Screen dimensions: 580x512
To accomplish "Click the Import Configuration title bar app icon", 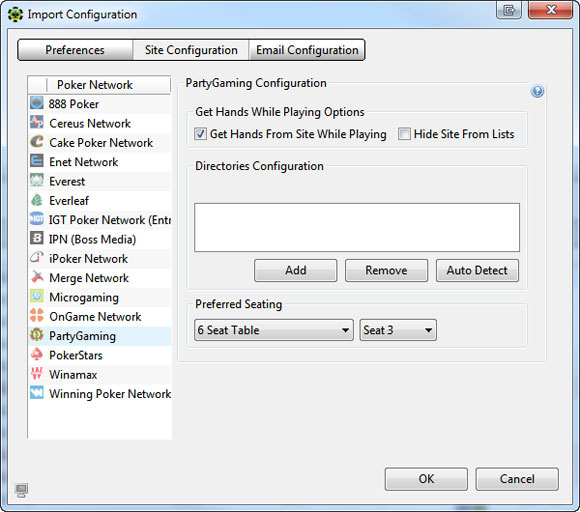I will (x=15, y=14).
